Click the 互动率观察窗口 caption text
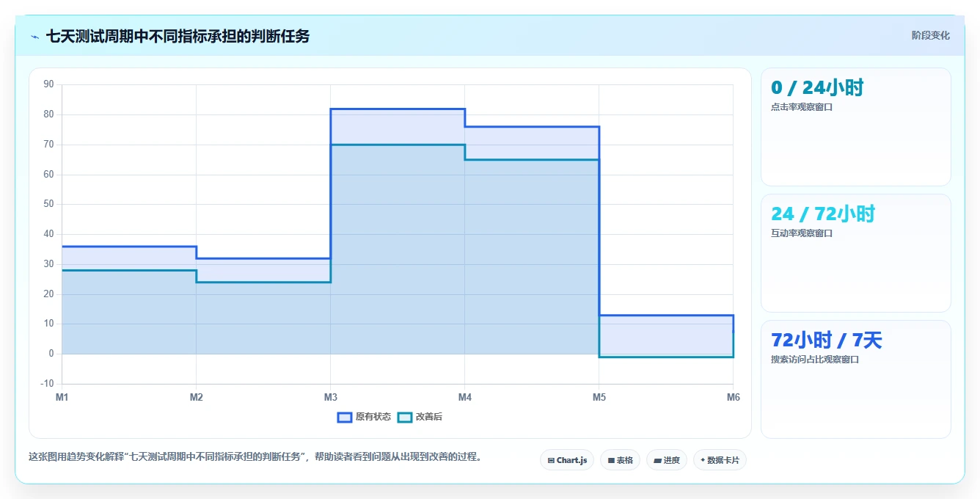This screenshot has width=980, height=499. 802,233
